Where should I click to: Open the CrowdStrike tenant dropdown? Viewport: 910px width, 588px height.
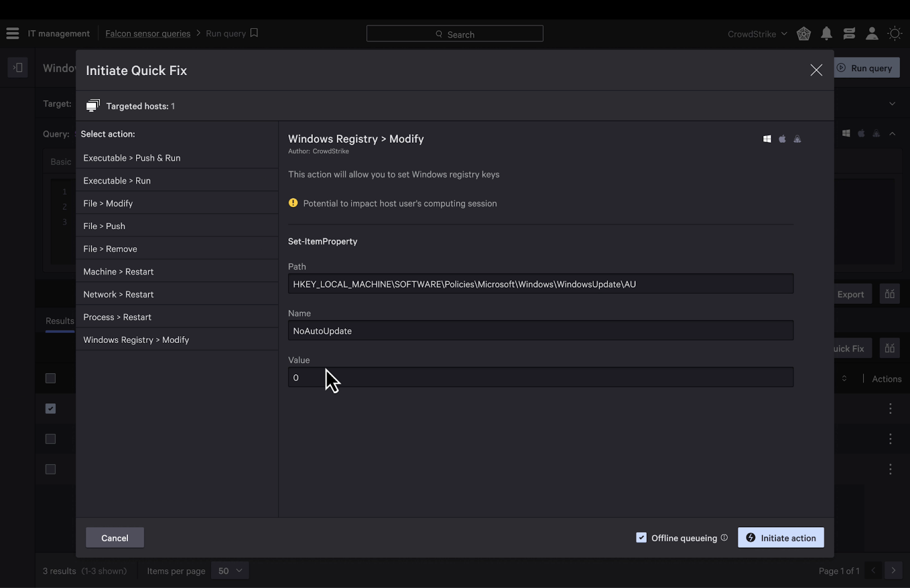point(757,34)
